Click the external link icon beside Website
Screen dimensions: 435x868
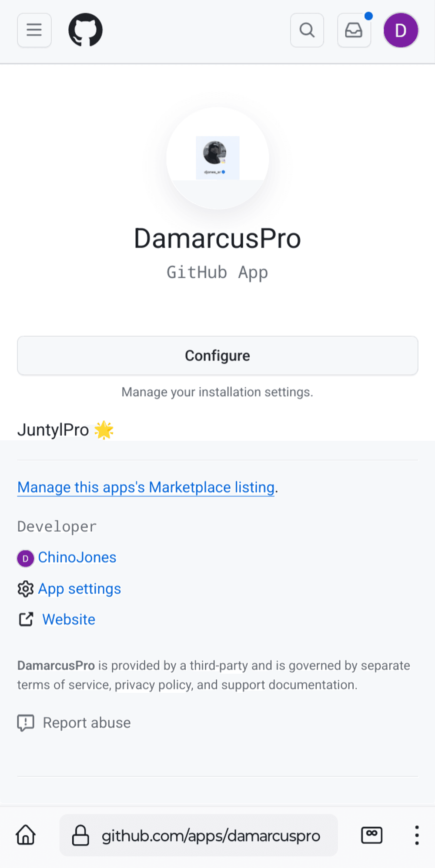coord(26,619)
